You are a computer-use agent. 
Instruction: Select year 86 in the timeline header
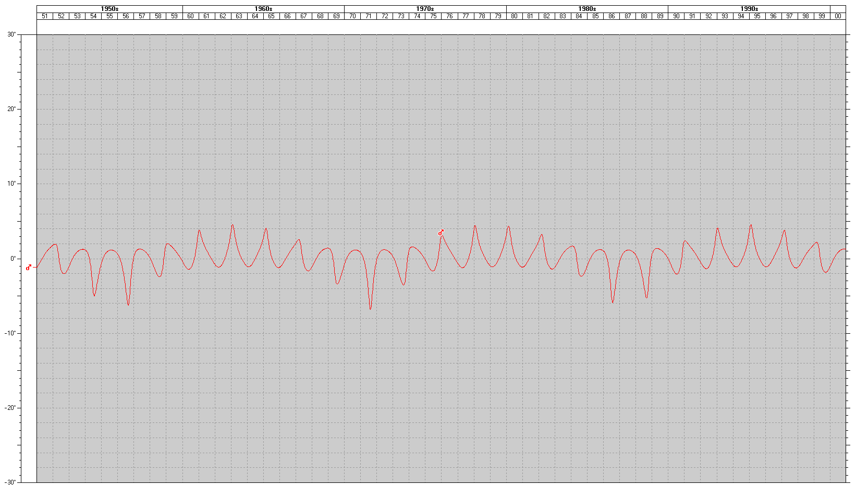612,16
